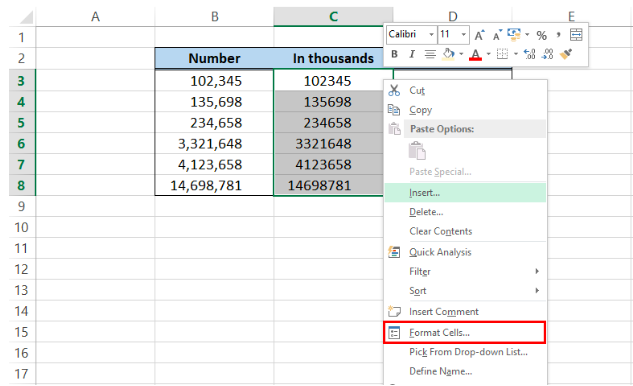
Task: Click the Quick Analysis icon
Action: (x=394, y=252)
